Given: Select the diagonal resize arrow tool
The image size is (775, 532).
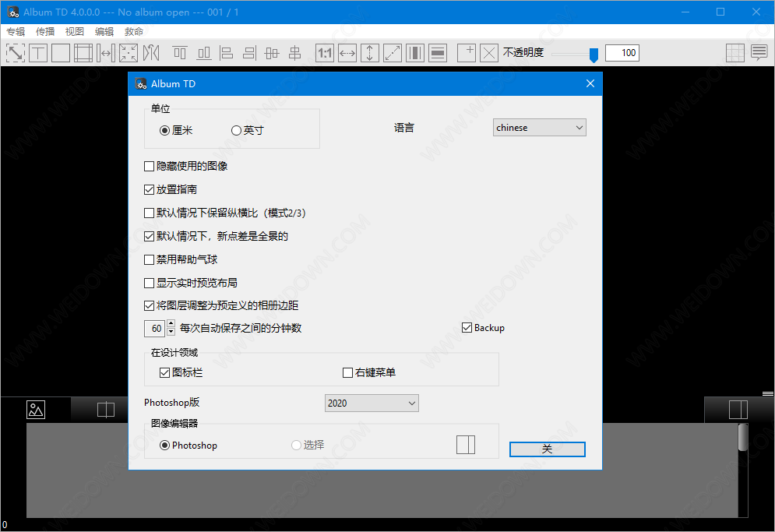Looking at the screenshot, I should [x=16, y=53].
